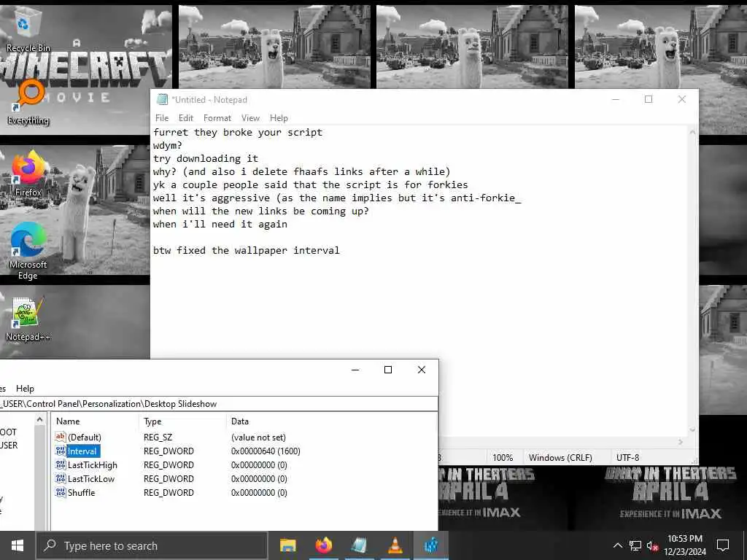Open the Windows Start menu

point(18,545)
